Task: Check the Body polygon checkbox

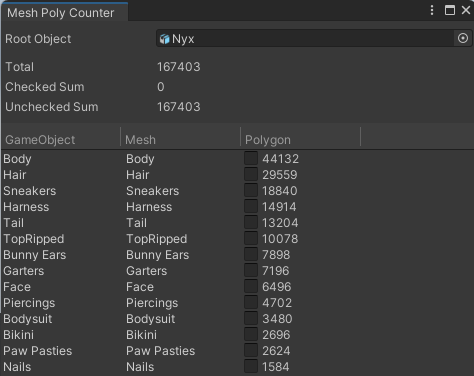Action: click(251, 158)
